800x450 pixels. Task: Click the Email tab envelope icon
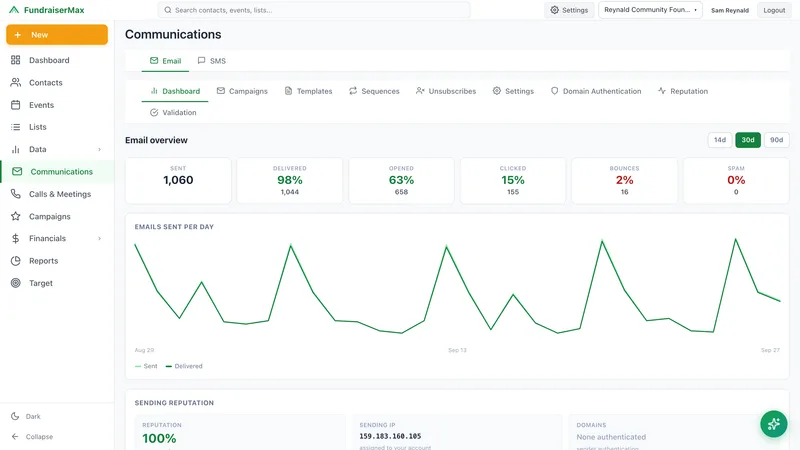point(154,60)
